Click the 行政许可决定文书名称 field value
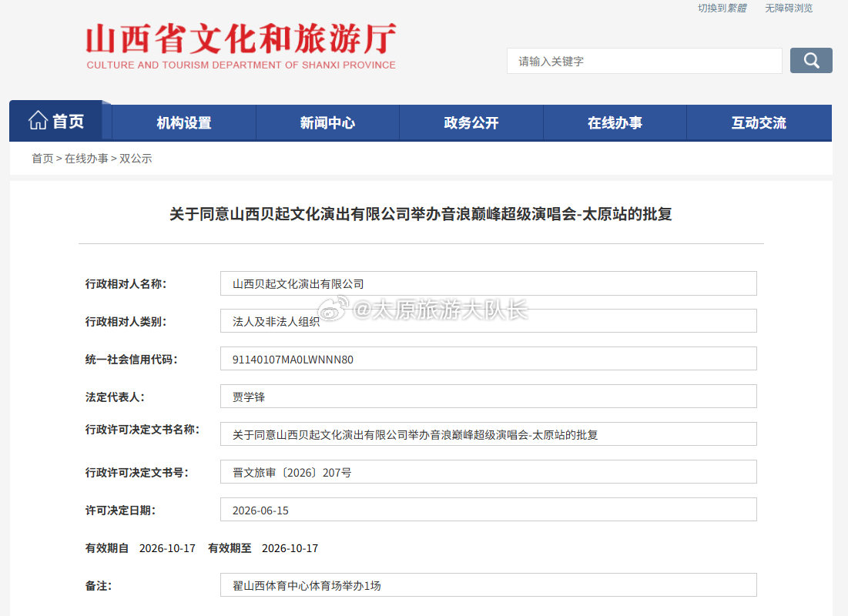 [x=488, y=434]
